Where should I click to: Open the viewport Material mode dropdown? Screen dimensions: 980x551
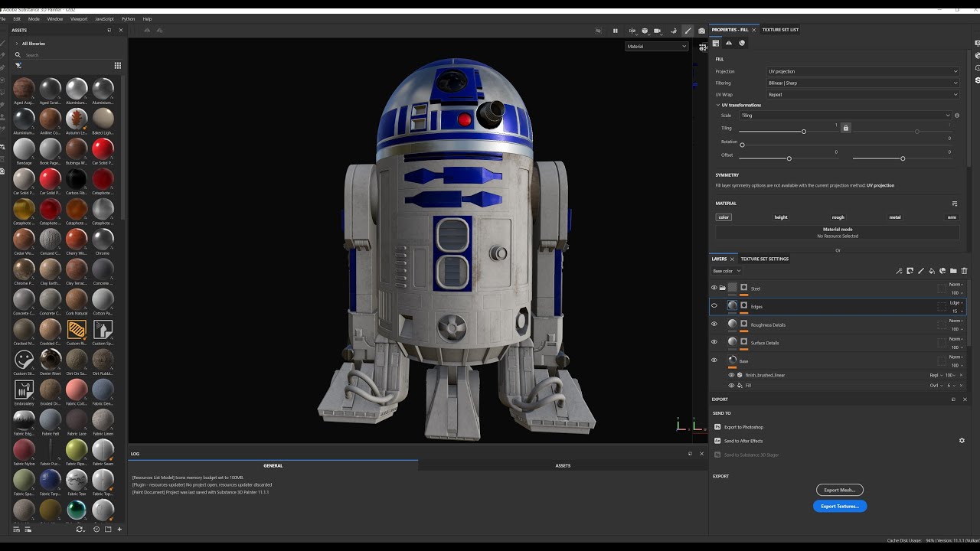[x=657, y=47]
